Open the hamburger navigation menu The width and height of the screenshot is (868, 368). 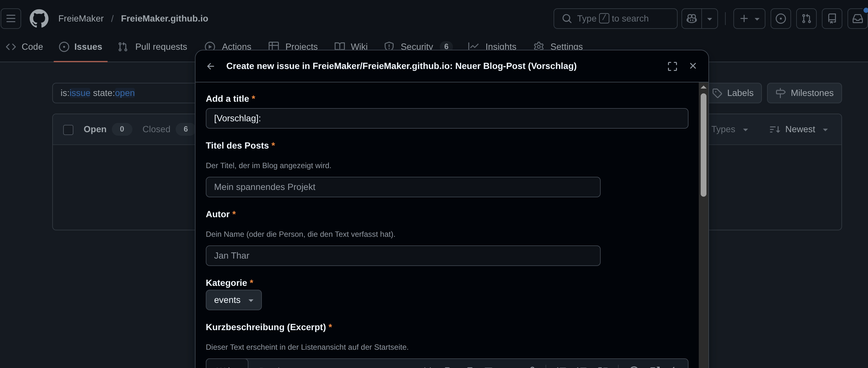click(11, 19)
